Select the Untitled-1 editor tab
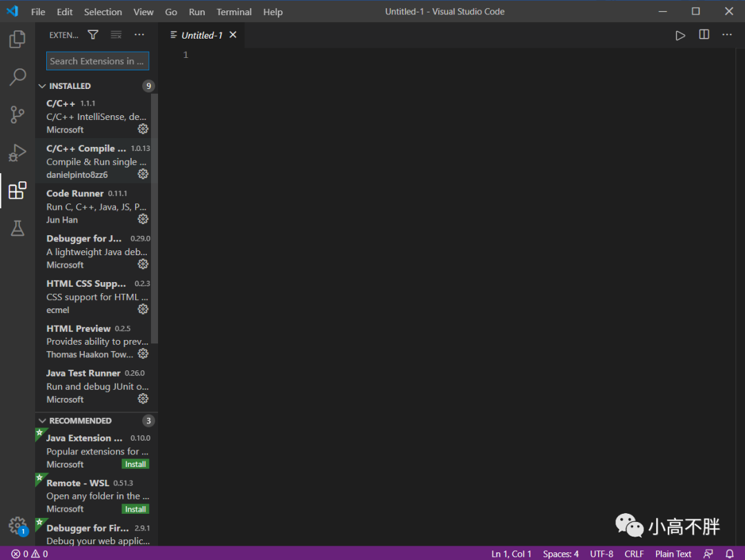The height and width of the screenshot is (560, 745). 202,35
